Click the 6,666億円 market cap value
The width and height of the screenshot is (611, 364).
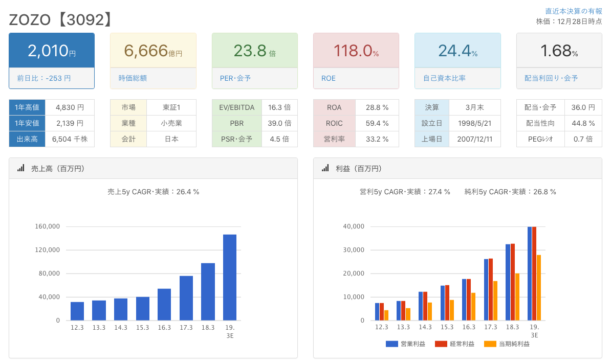pyautogui.click(x=153, y=51)
